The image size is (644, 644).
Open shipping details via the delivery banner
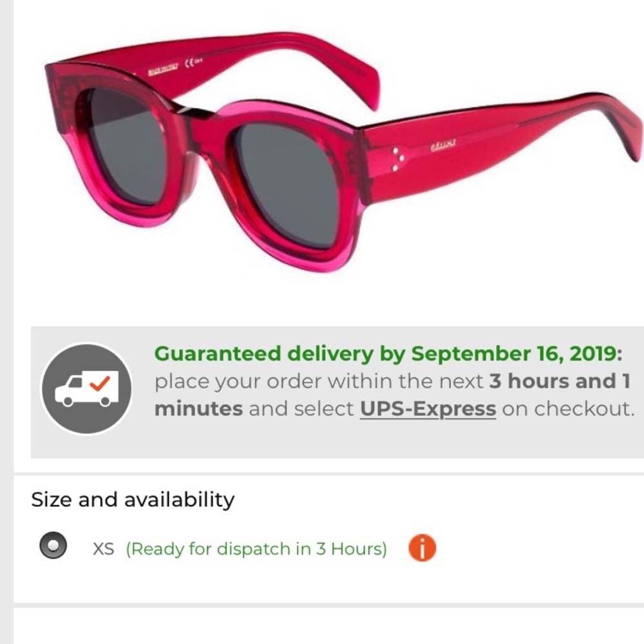(x=335, y=386)
